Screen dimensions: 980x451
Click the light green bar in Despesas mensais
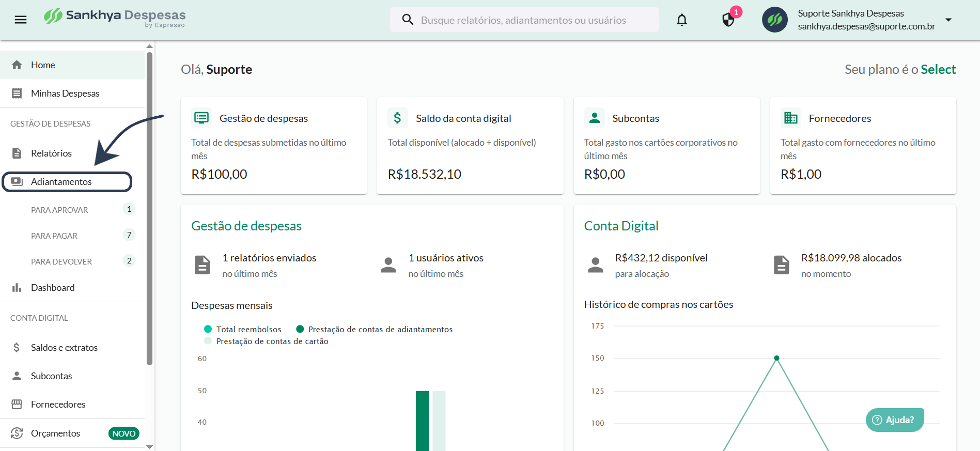(439, 421)
